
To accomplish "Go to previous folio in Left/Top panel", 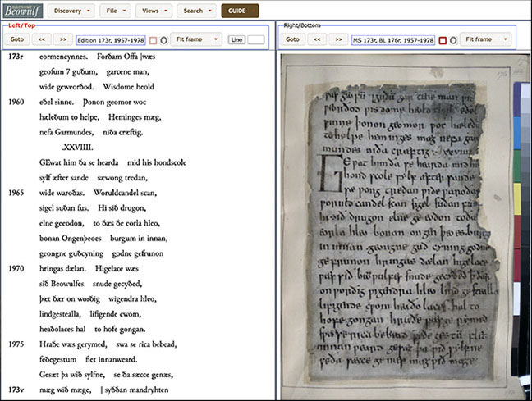I will [42, 39].
